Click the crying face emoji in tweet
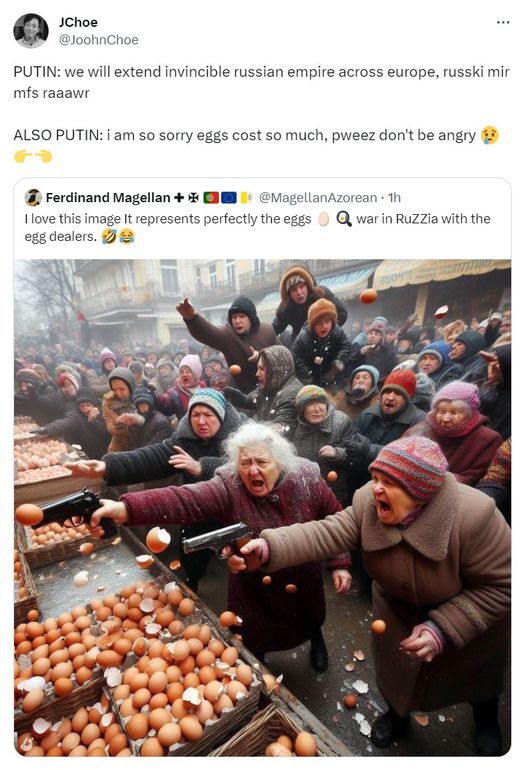 [490, 135]
